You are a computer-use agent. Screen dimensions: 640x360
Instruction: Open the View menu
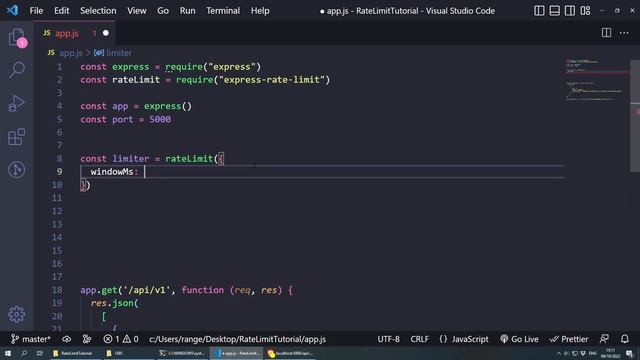[x=137, y=11]
